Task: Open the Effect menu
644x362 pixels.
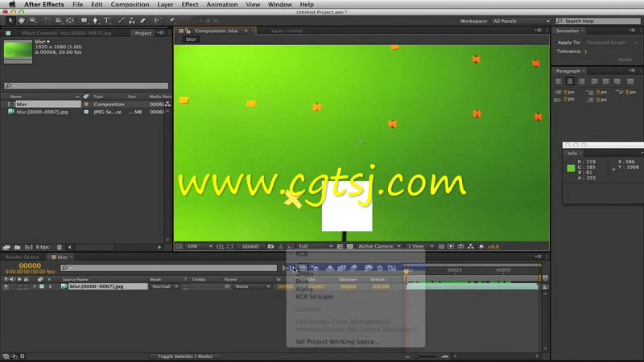Action: click(190, 4)
